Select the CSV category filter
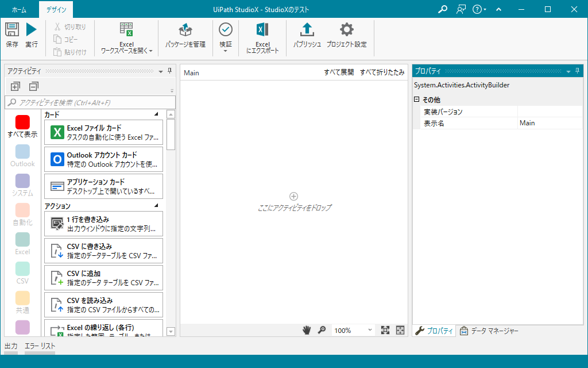 tap(22, 273)
